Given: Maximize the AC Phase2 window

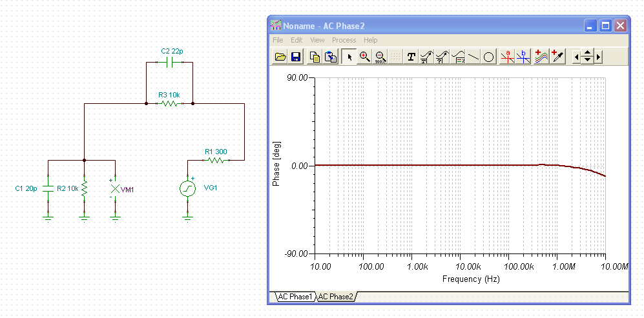Looking at the screenshot, I should 605,26.
